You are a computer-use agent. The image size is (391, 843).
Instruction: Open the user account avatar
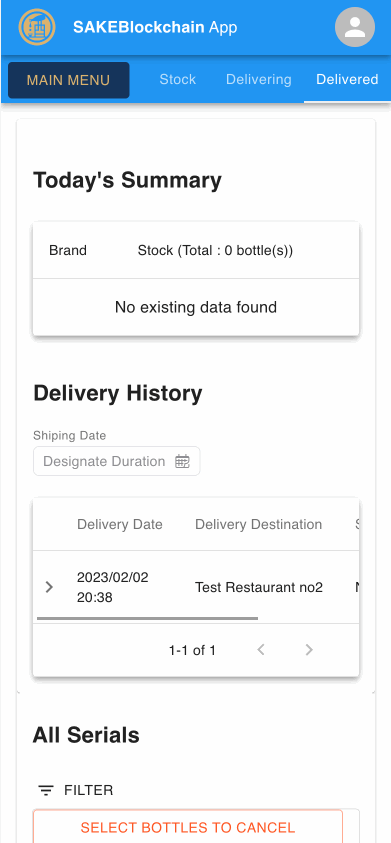[x=355, y=27]
